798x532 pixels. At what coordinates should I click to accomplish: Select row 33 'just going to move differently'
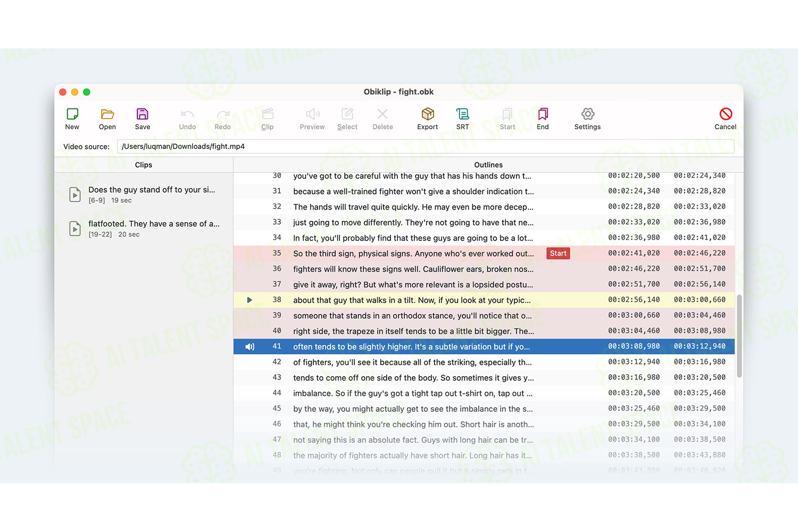[x=484, y=222]
